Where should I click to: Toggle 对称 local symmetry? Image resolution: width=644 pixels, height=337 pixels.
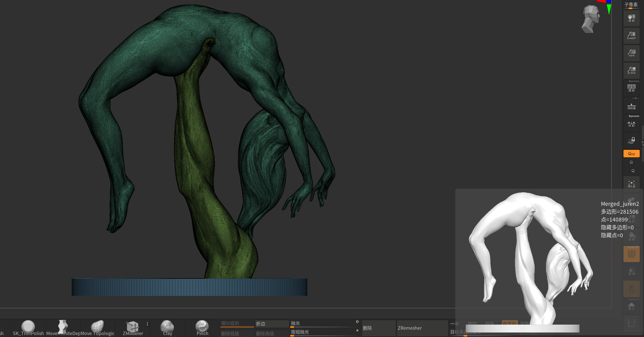tap(631, 123)
